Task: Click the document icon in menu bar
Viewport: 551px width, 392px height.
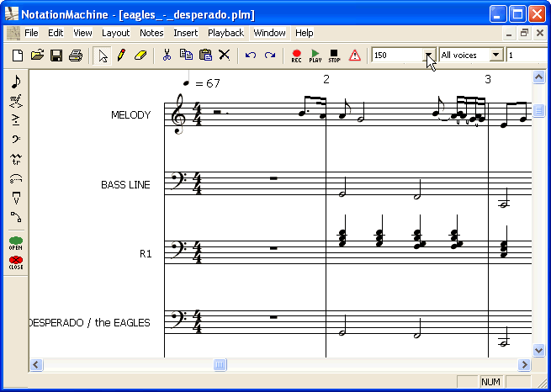Action: (x=13, y=33)
